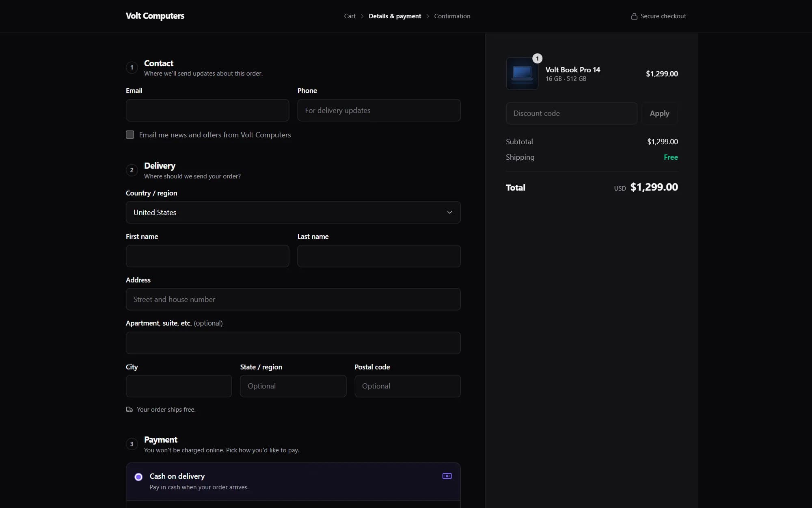Click the Payment step number circle
Viewport: 812px width, 508px height.
coord(132,444)
